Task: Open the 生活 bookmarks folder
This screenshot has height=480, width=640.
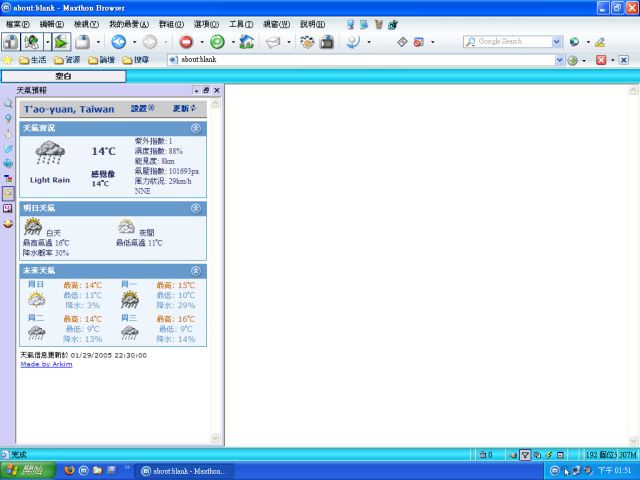Action: coord(33,60)
